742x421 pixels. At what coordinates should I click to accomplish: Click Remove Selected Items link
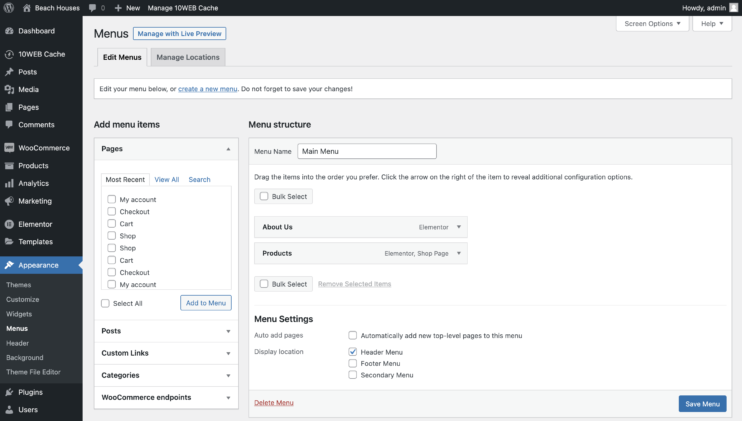[354, 284]
